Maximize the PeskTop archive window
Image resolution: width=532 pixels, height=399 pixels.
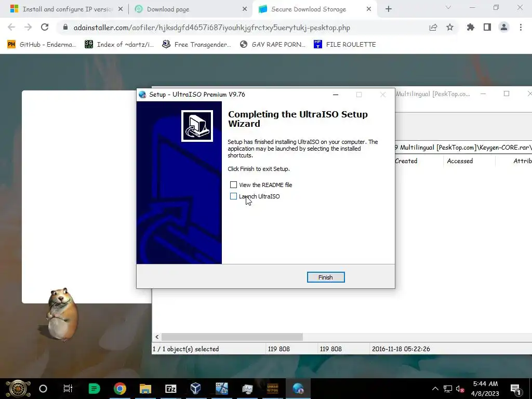tap(507, 94)
